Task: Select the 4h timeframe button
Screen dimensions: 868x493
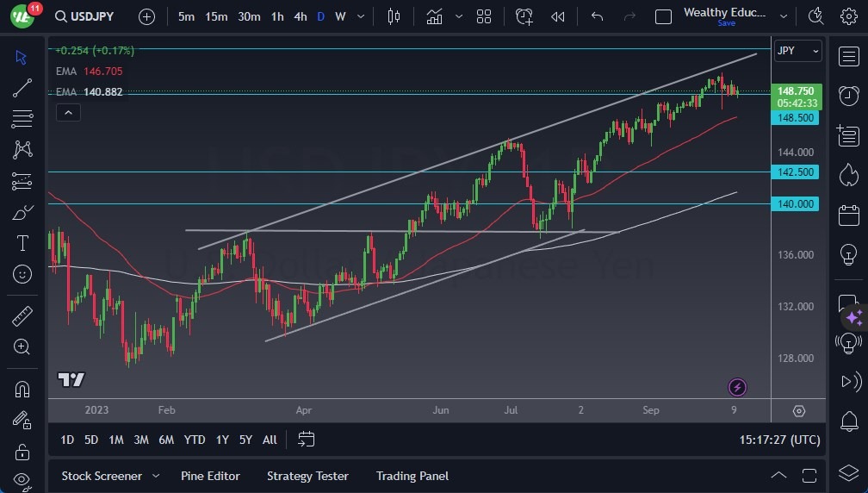Action: tap(300, 16)
